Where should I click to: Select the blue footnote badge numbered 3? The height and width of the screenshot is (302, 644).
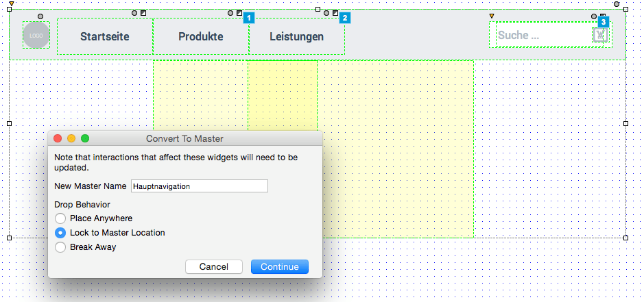[x=604, y=22]
